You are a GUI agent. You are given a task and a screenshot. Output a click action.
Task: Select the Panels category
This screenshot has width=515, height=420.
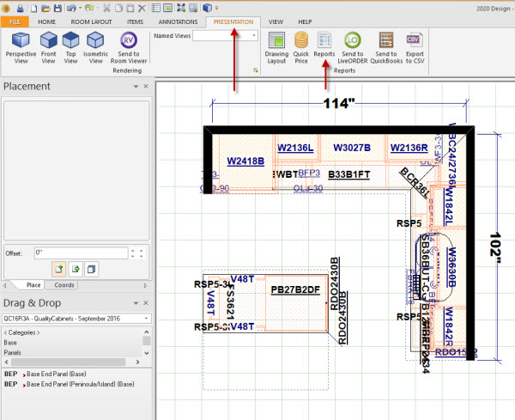point(15,352)
